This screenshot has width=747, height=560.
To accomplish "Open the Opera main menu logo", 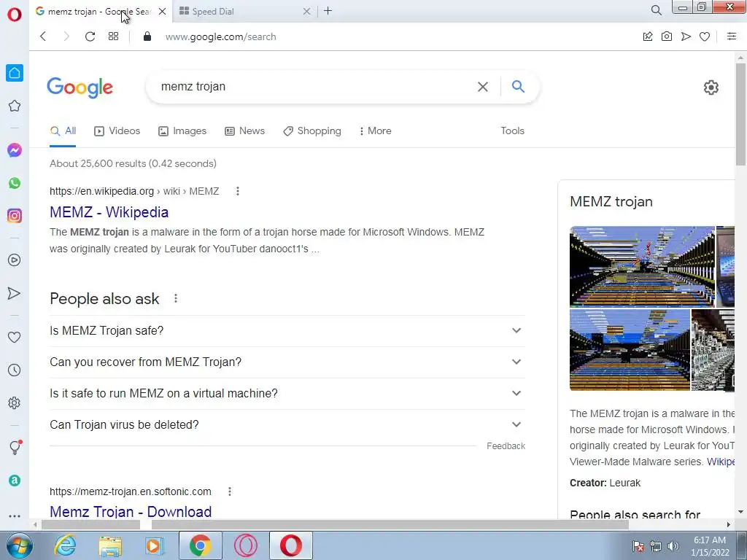I will coord(15,15).
